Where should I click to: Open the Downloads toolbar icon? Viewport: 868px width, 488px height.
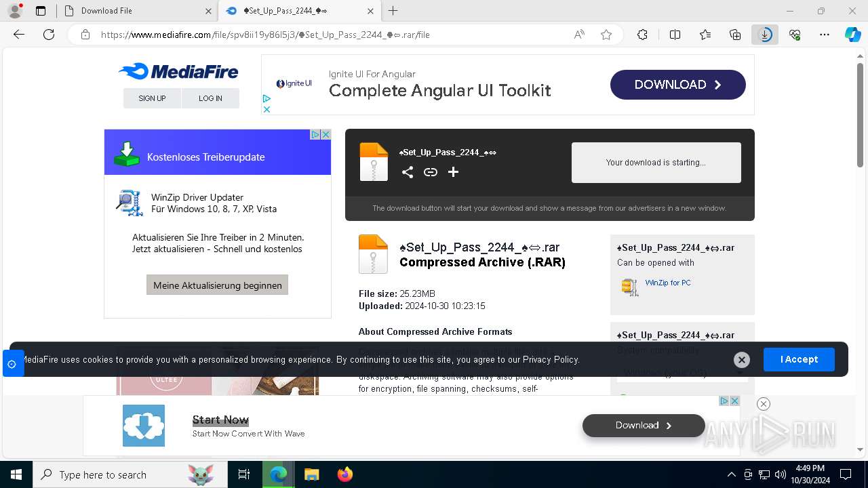pos(765,35)
